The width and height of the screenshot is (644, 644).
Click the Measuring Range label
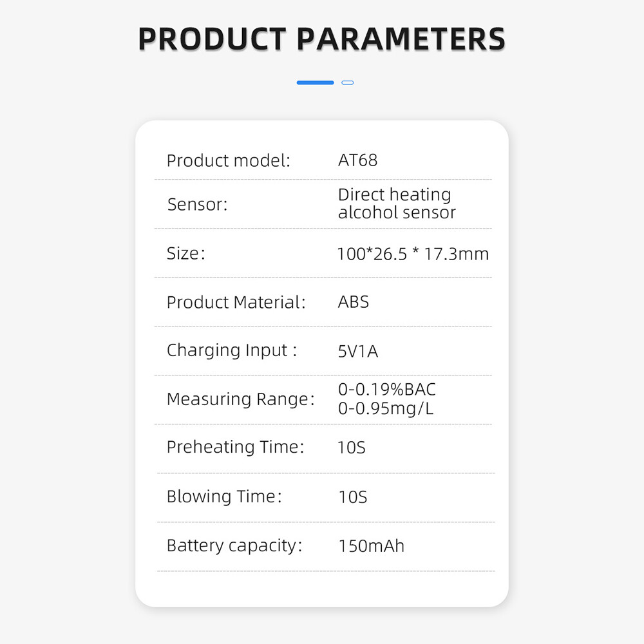240,399
